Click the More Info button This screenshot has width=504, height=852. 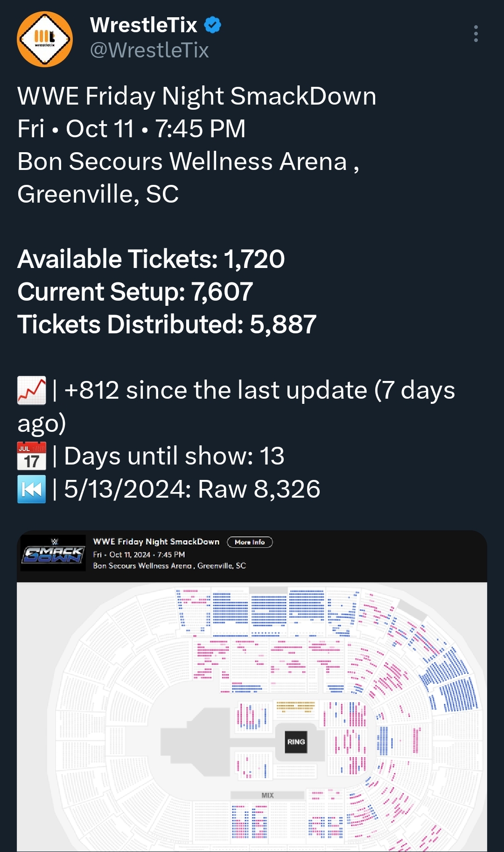(250, 542)
